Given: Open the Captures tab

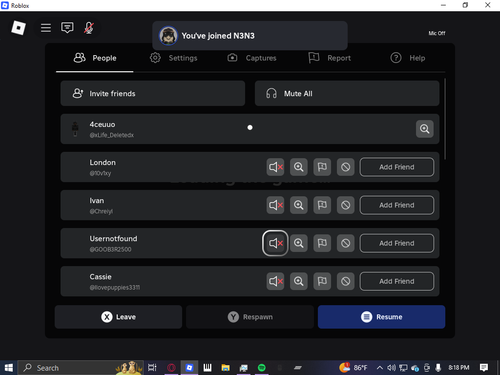Looking at the screenshot, I should [x=252, y=58].
